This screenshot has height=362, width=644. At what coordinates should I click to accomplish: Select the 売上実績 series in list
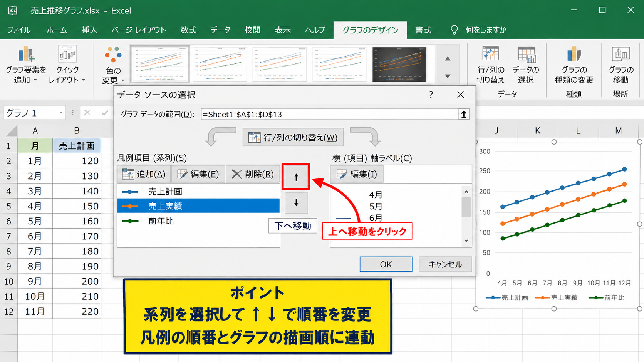tap(198, 206)
